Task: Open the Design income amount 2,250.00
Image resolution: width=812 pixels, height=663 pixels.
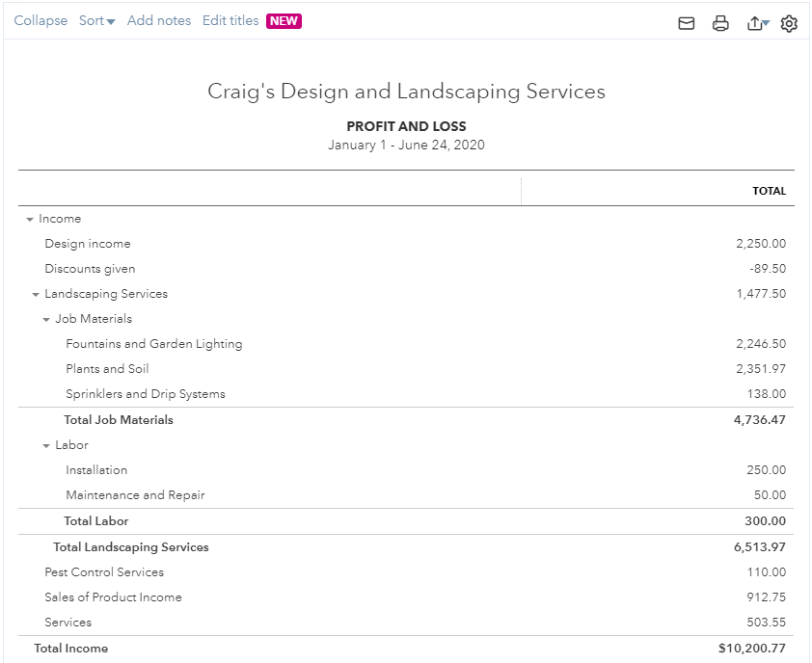Action: [x=760, y=244]
